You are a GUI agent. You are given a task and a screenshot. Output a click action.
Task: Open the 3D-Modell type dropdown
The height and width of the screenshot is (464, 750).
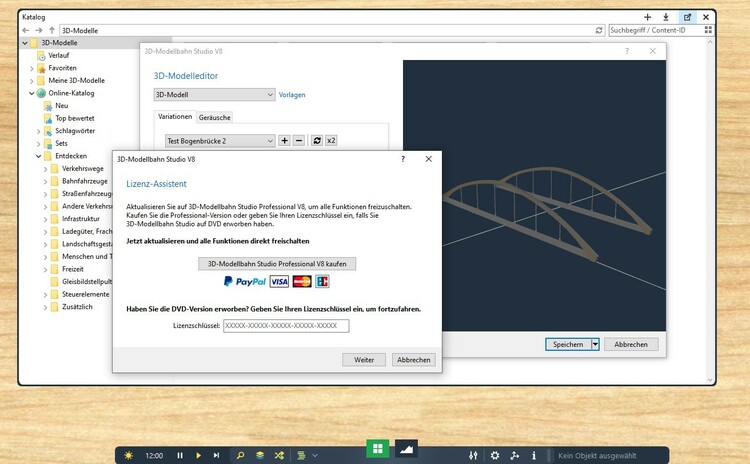pyautogui.click(x=214, y=95)
